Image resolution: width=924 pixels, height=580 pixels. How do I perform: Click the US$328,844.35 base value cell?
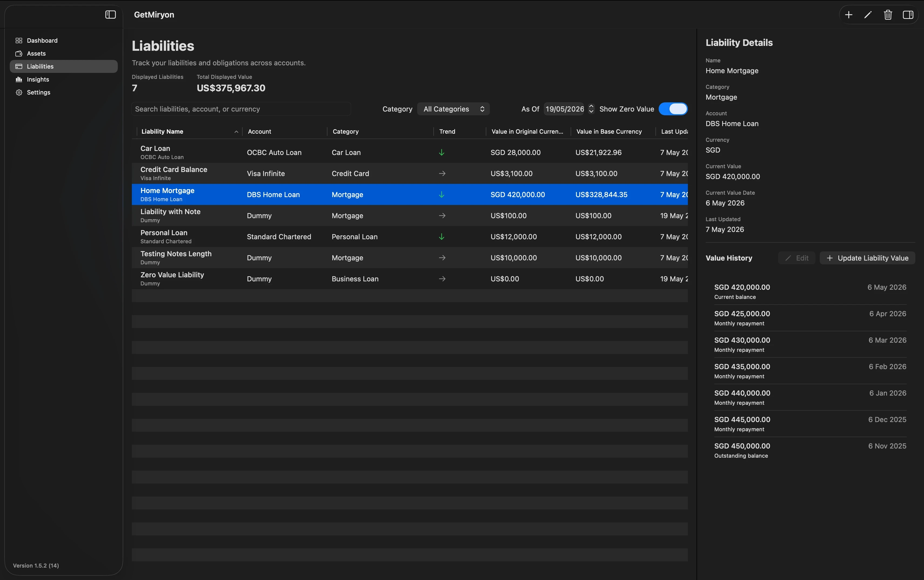(x=601, y=194)
